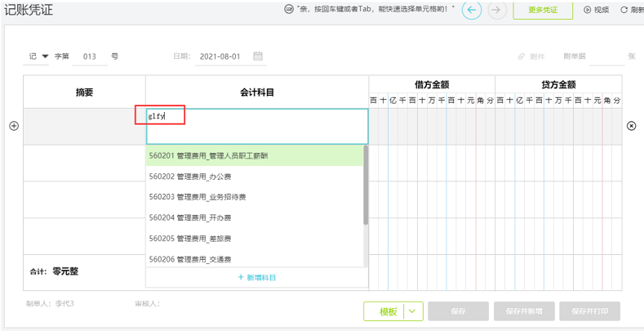This screenshot has width=644, height=331.
Task: Click the 附件 paperclip attachment icon
Action: (x=522, y=56)
